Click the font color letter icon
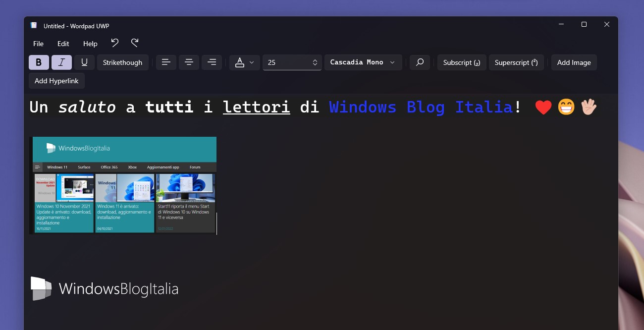This screenshot has height=330, width=644. (x=240, y=62)
